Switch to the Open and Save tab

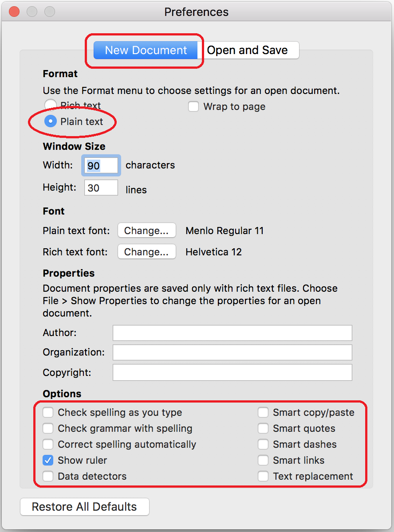[x=250, y=50]
